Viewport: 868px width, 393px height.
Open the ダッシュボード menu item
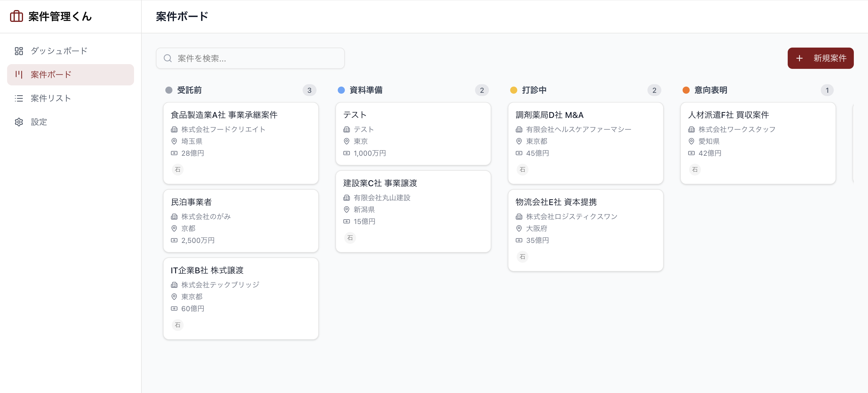pos(59,51)
